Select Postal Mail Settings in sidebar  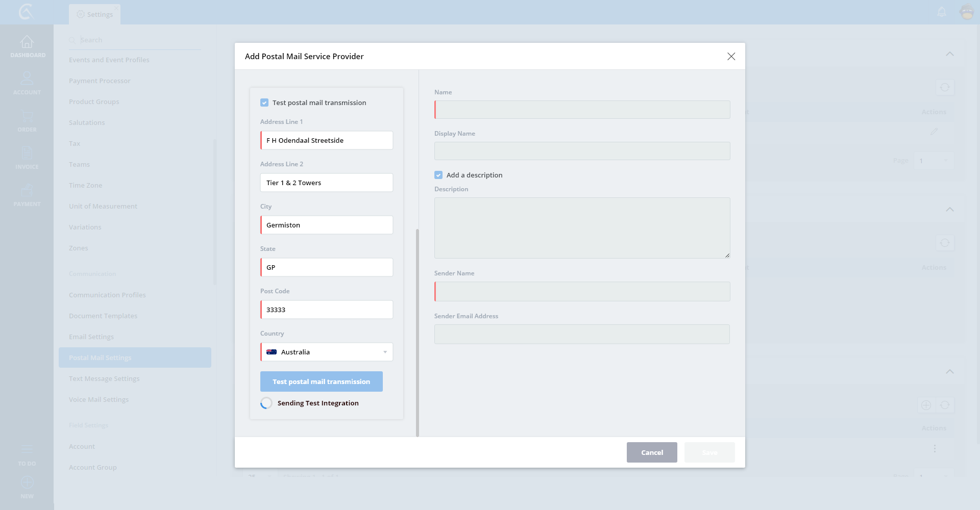point(100,358)
